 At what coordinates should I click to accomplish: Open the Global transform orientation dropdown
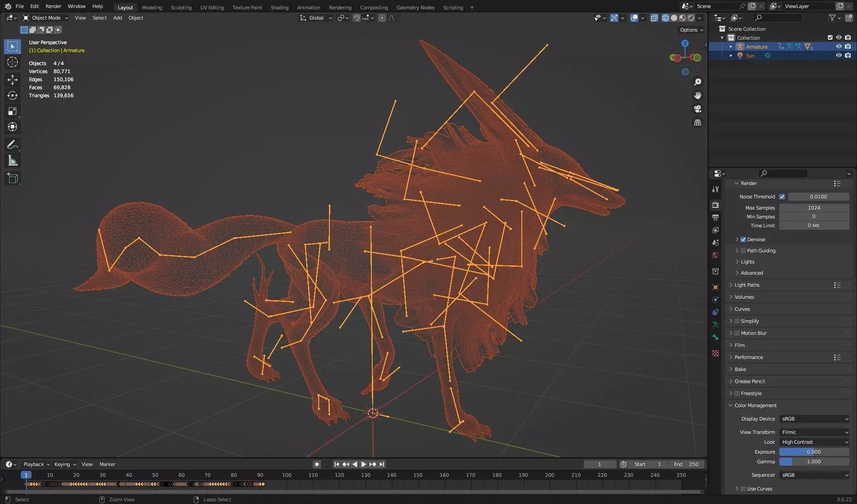pos(316,18)
